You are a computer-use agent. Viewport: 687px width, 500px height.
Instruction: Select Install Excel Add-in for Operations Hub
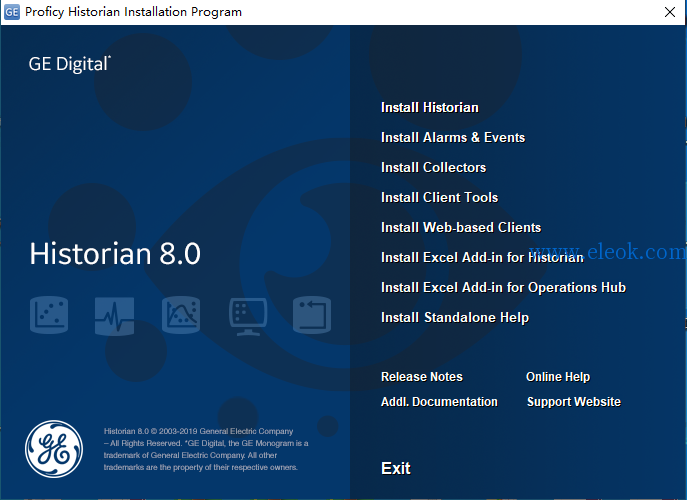503,287
